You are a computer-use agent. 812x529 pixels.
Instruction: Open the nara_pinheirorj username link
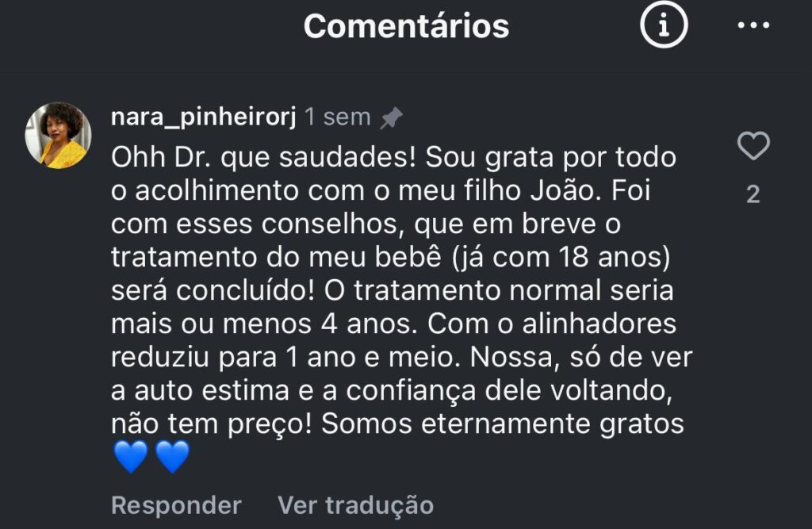[204, 117]
